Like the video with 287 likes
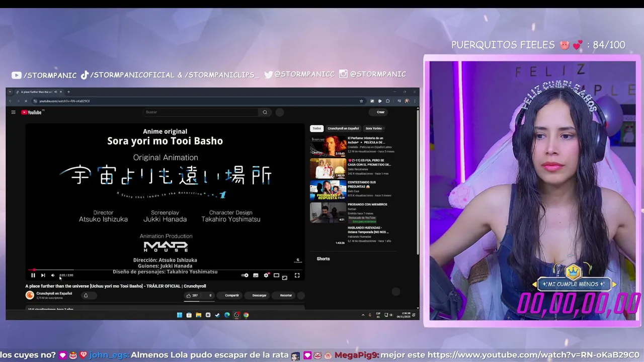This screenshot has height=362, width=644. tap(192, 295)
